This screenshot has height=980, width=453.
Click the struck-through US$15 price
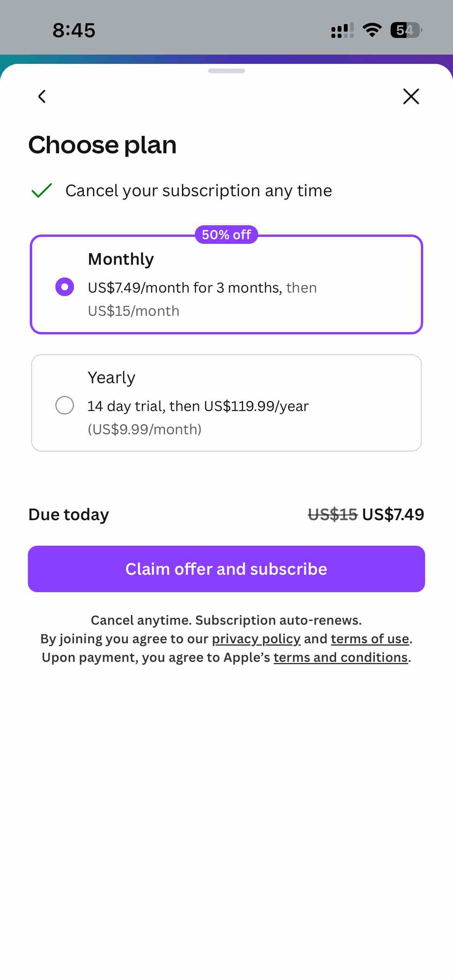332,514
